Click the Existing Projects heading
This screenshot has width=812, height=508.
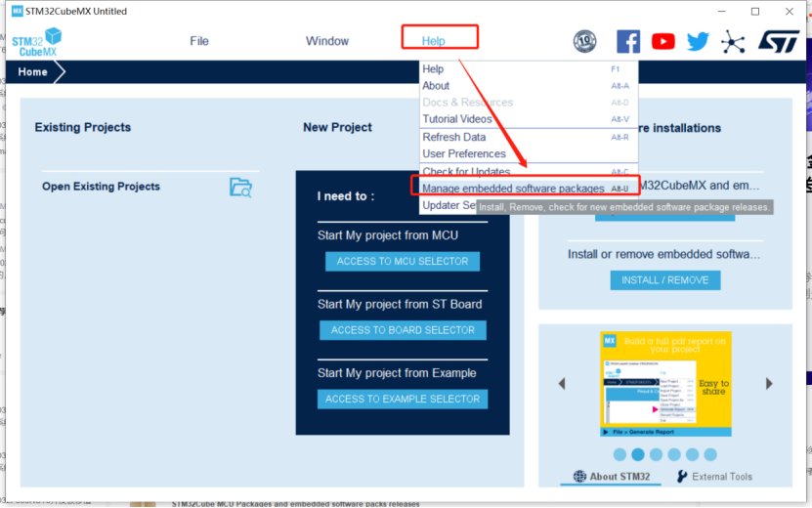[83, 127]
